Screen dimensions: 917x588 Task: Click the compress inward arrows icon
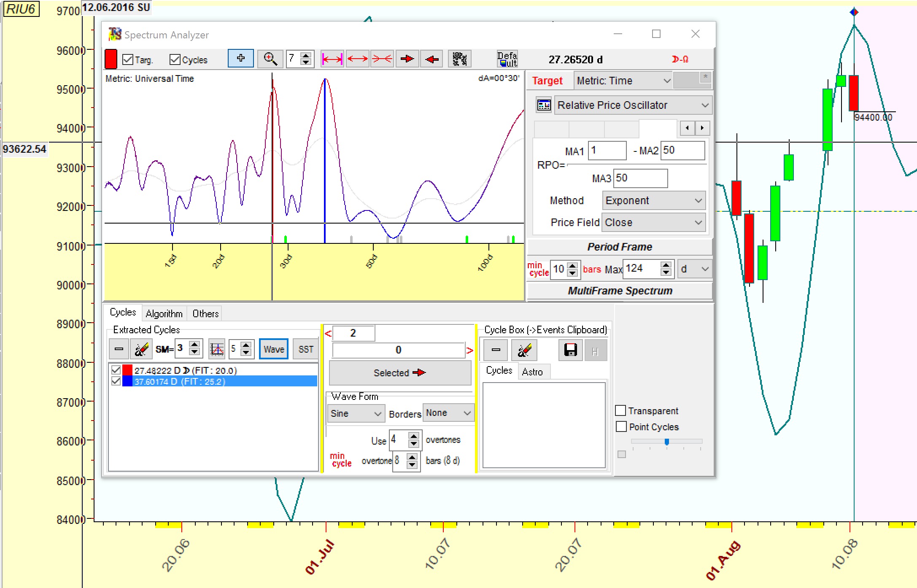[x=382, y=59]
